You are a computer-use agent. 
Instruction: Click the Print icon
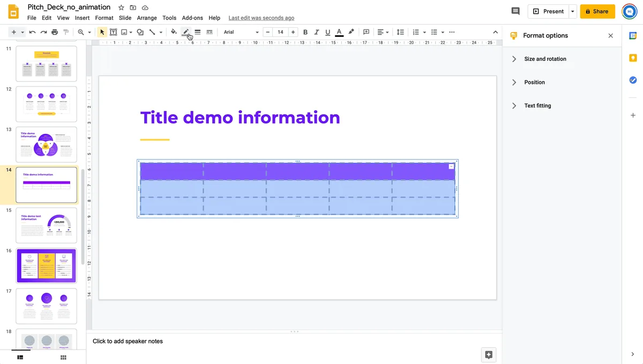coord(55,32)
